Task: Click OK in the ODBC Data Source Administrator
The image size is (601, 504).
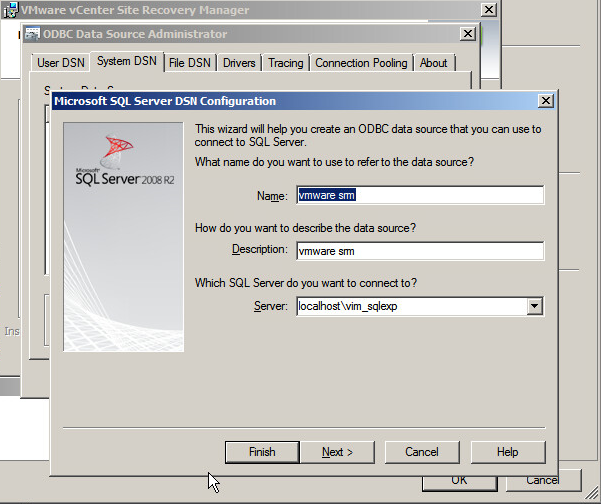Action: pos(459,481)
